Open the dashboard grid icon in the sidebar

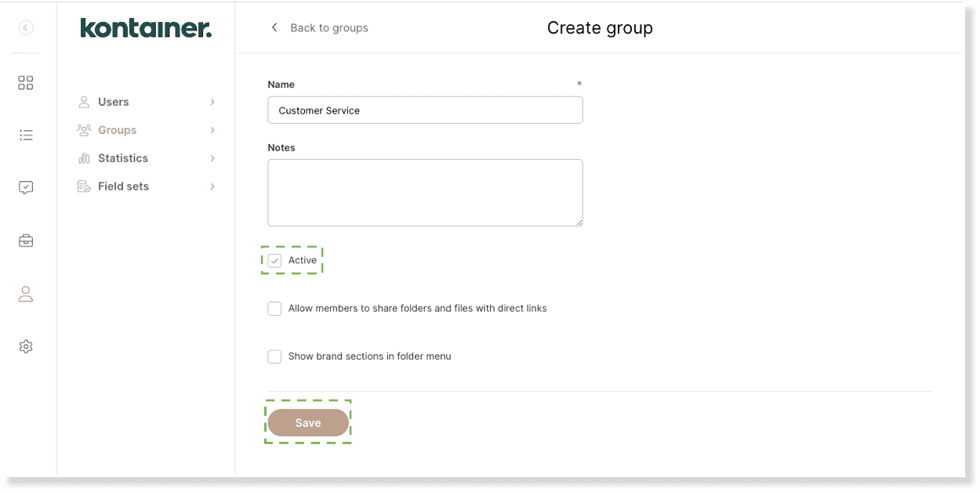[25, 82]
